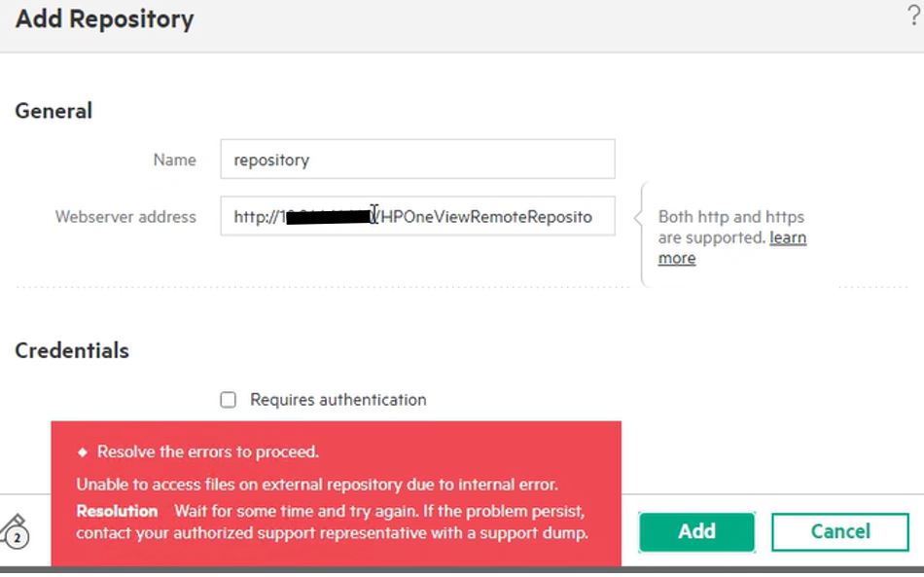Screen dimensions: 924x577
Task: Select the Credentials section heading
Action: coord(71,350)
